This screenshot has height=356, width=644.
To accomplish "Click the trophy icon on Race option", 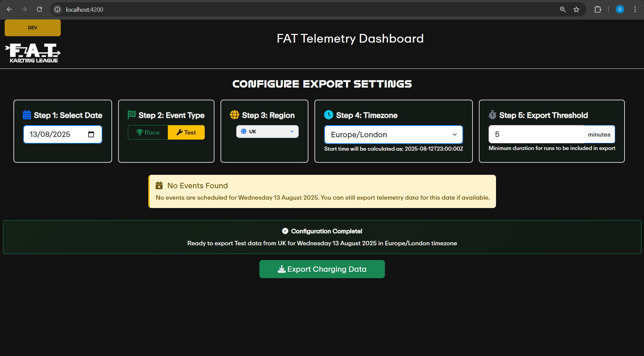I will click(140, 132).
